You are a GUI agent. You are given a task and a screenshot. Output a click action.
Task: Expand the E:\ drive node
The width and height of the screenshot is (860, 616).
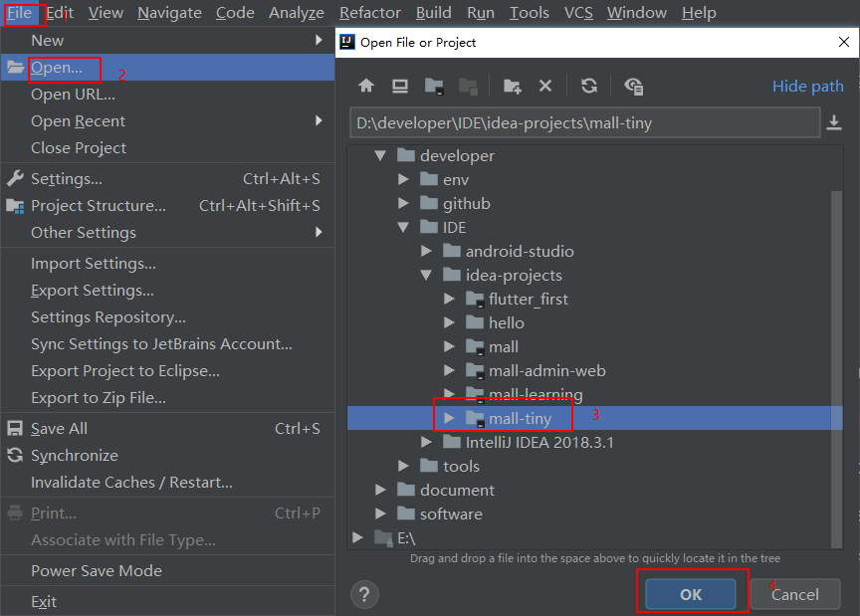click(x=358, y=537)
